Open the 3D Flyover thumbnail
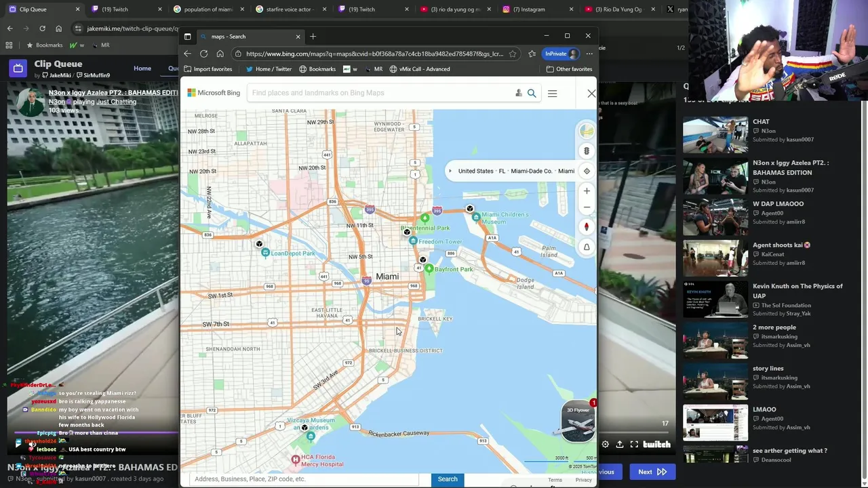 pyautogui.click(x=578, y=422)
